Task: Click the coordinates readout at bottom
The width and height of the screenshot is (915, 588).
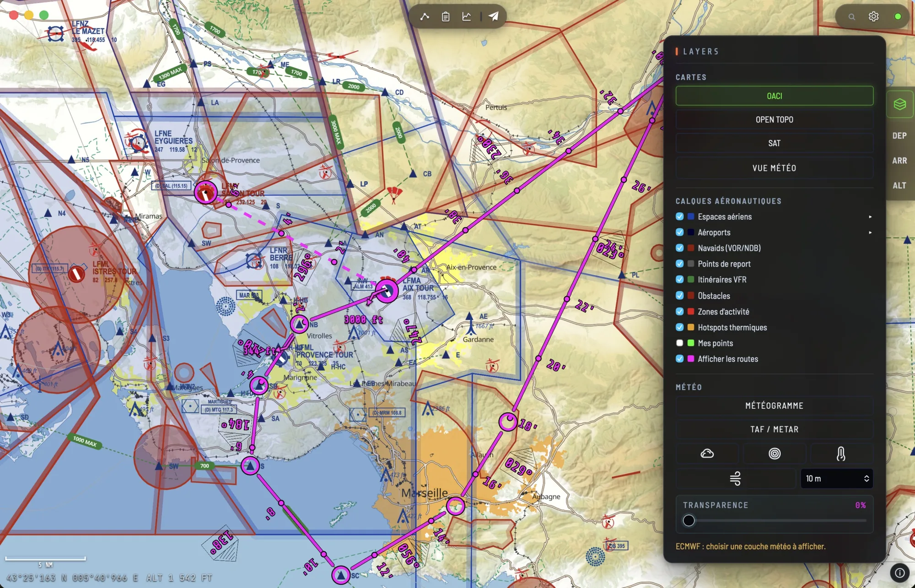Action: click(x=110, y=578)
